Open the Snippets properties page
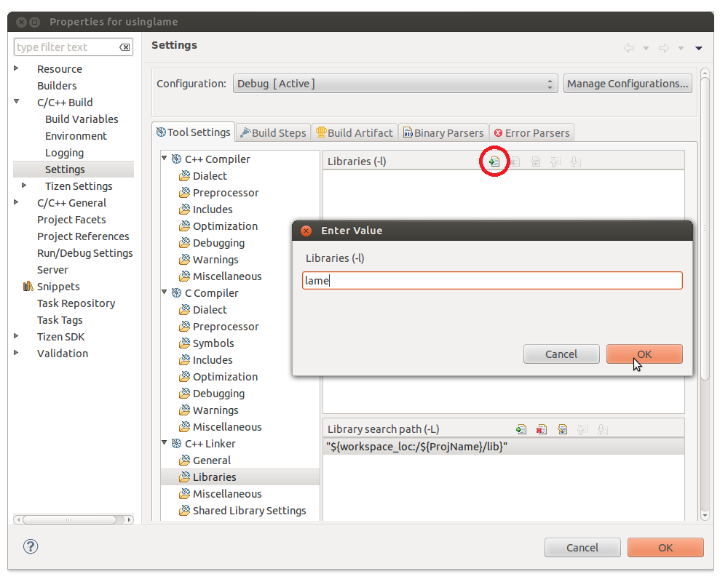This screenshot has height=582, width=728. 58,287
